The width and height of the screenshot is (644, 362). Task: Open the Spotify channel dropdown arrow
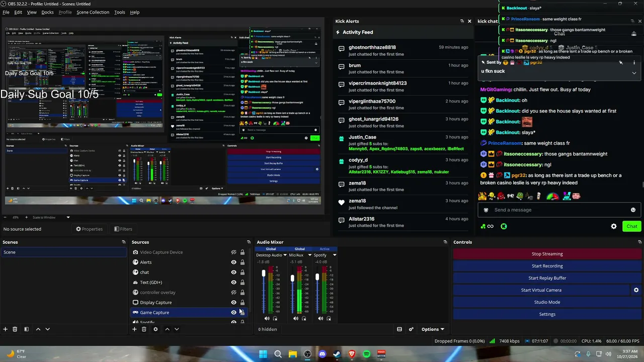334,255
